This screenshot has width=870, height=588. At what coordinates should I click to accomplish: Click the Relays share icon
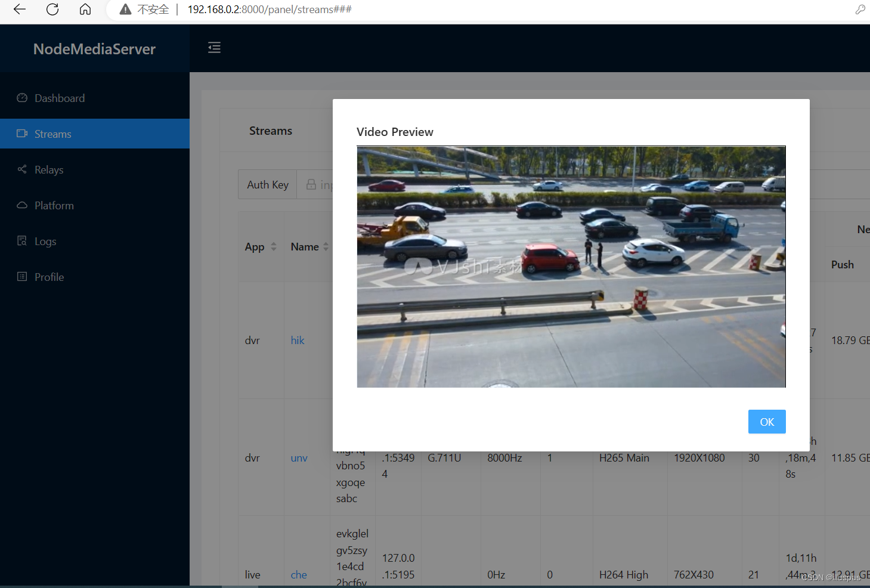click(22, 169)
